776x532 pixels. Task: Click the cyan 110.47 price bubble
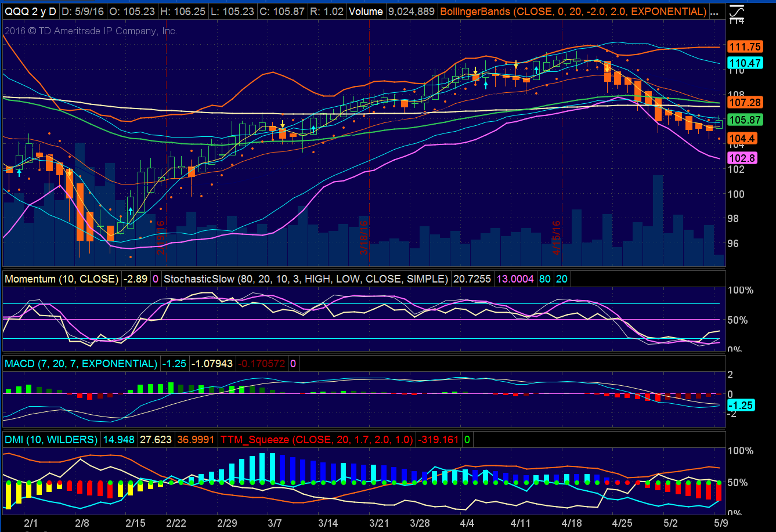[x=745, y=63]
